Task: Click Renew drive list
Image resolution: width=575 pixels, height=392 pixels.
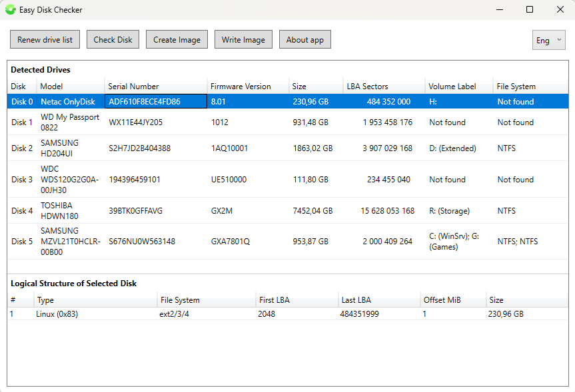Action: (44, 39)
